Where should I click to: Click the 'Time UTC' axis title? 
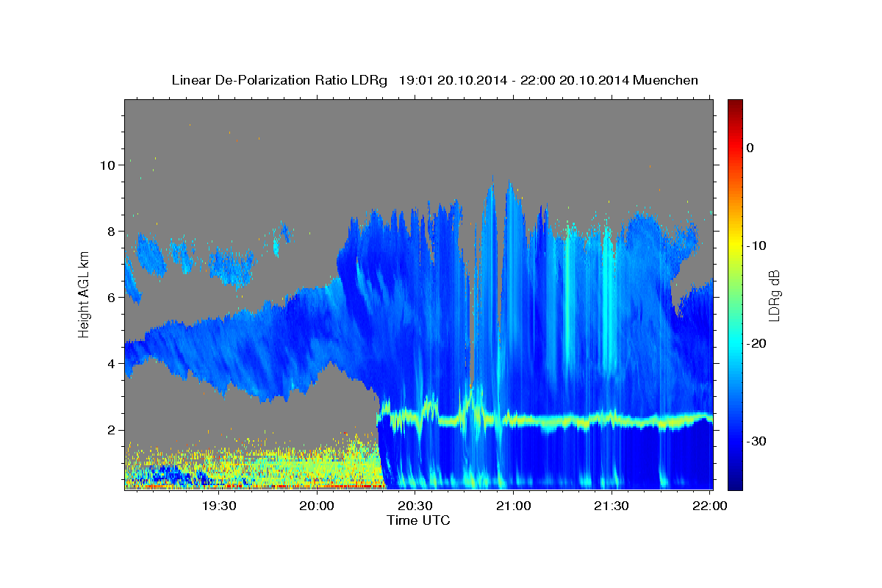[418, 520]
